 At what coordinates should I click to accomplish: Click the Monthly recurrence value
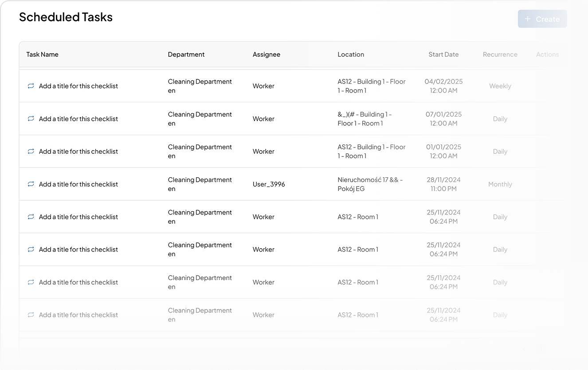coord(500,184)
